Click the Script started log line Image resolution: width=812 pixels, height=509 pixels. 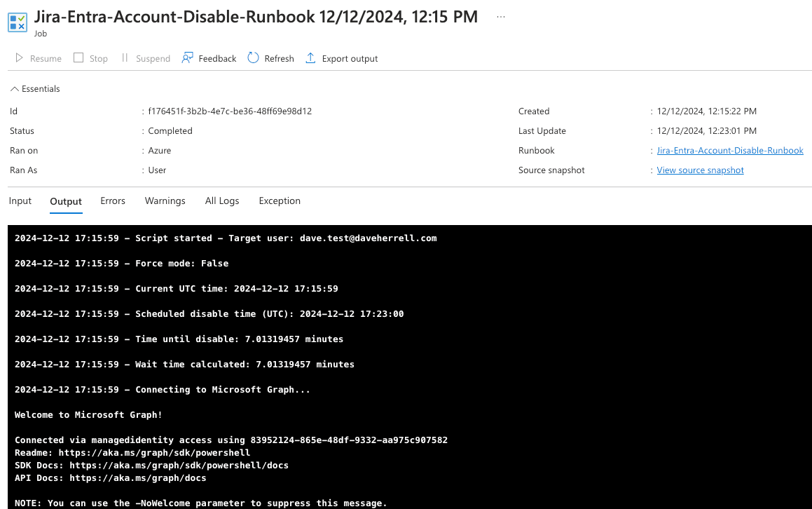click(226, 238)
